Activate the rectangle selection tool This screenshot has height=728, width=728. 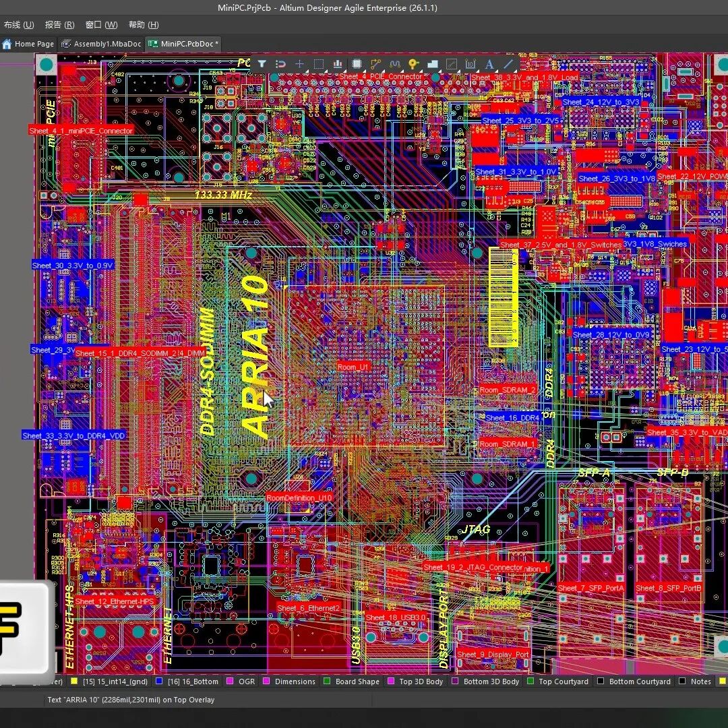[x=318, y=64]
